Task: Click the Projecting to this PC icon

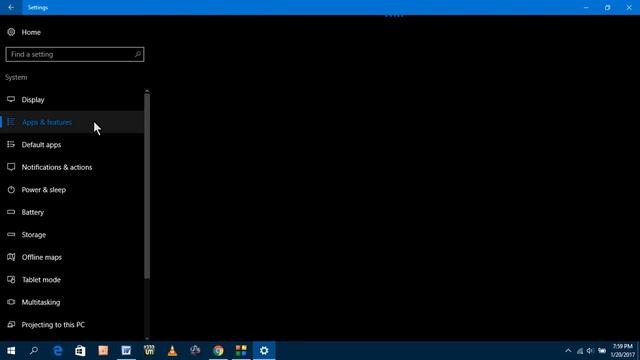Action: pos(11,324)
